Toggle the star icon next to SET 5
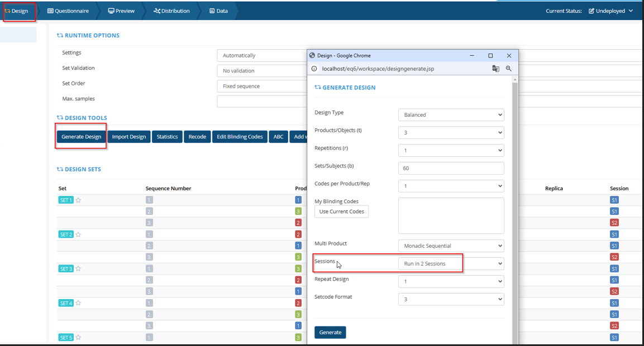This screenshot has width=644, height=346. tap(79, 338)
